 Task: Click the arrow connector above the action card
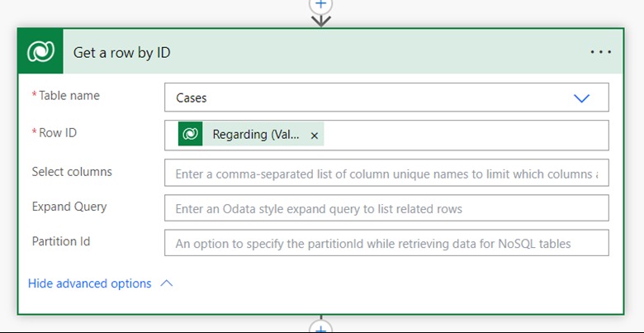tap(321, 21)
